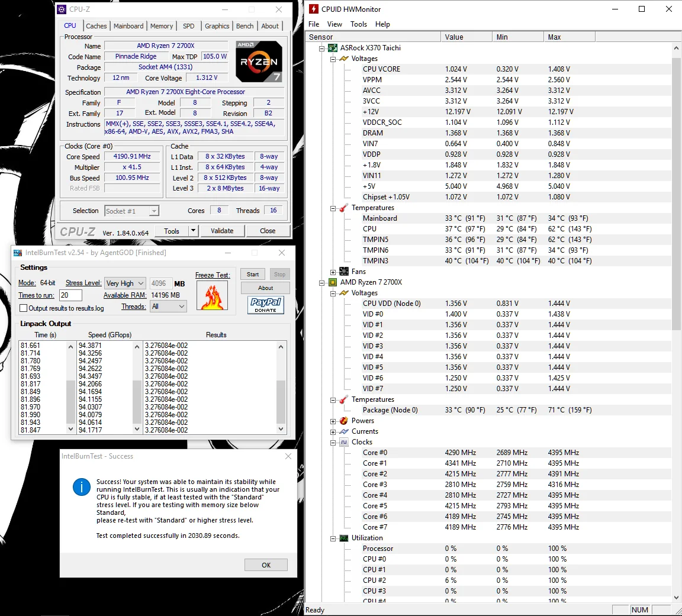The image size is (682, 616).
Task: Click the Close button in CPU-Z
Action: [268, 231]
